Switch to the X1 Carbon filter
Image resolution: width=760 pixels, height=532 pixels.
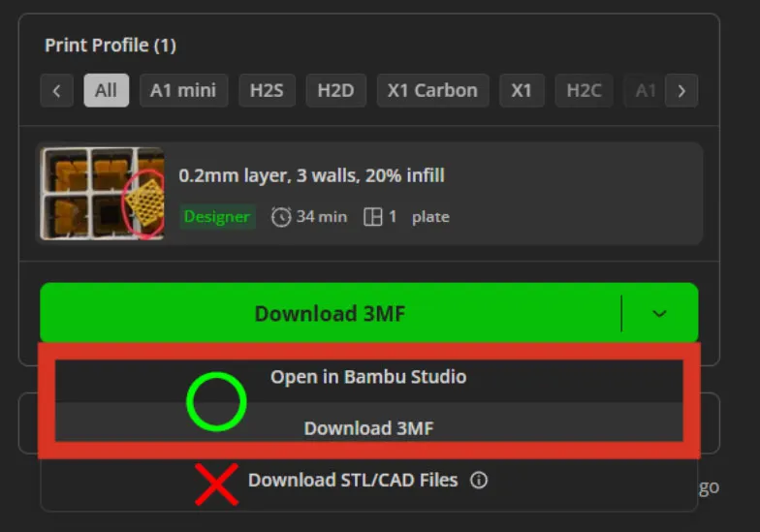[x=432, y=91]
